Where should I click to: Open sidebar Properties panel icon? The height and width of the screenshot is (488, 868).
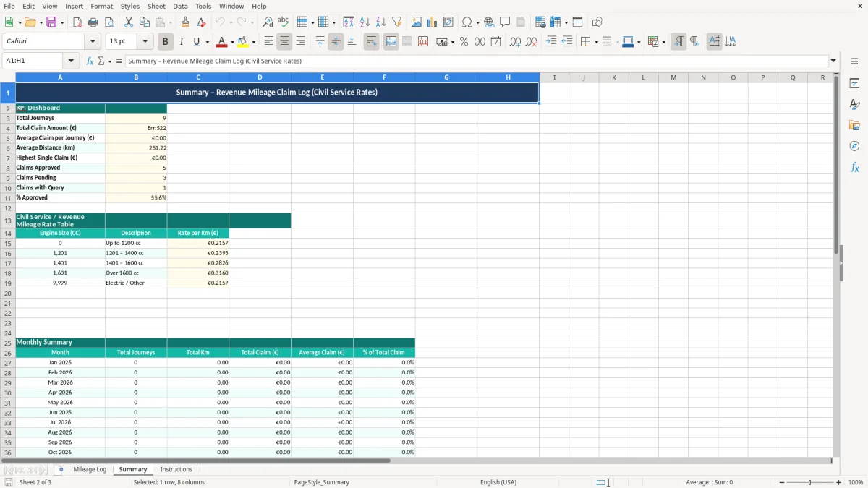(x=854, y=83)
